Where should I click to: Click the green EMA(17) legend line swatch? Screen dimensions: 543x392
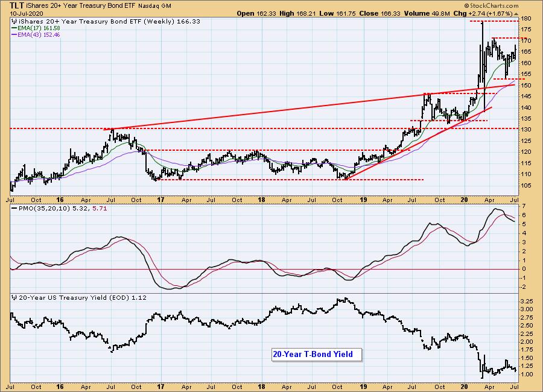tap(14, 28)
